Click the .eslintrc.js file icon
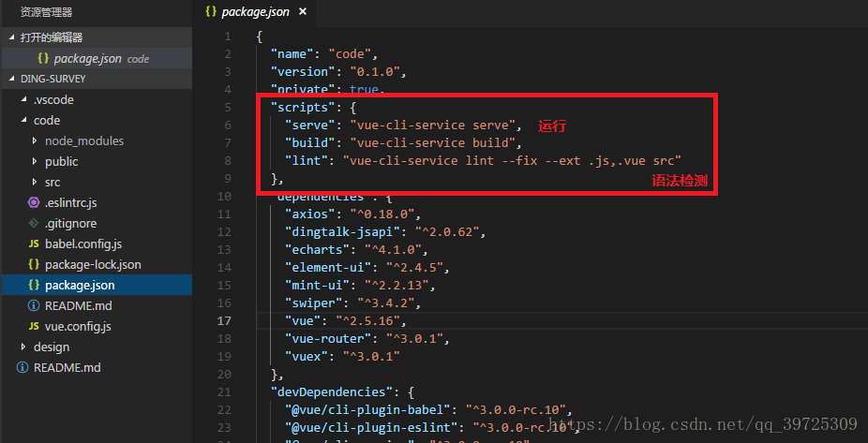The width and height of the screenshot is (868, 443). point(34,203)
